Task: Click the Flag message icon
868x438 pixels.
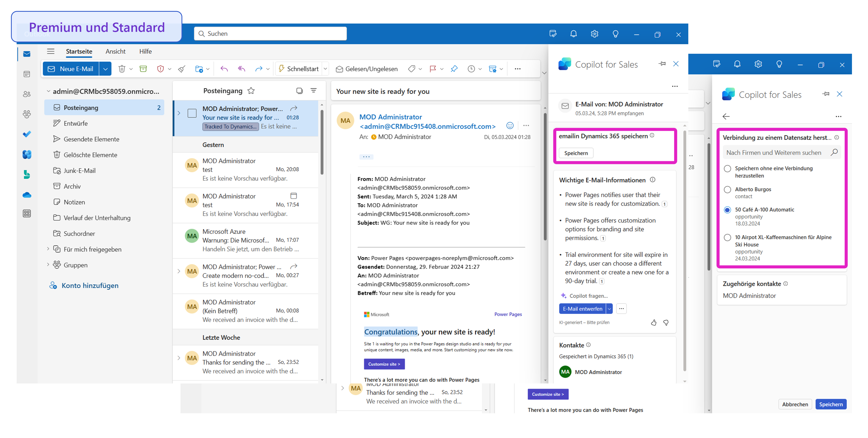Action: [x=433, y=69]
